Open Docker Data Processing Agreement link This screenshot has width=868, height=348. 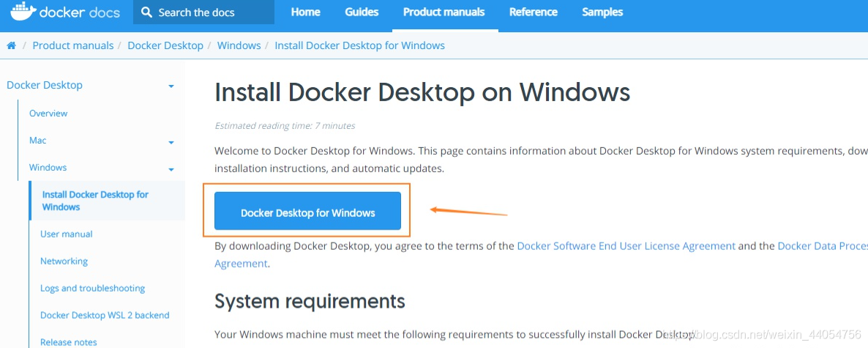(x=823, y=246)
